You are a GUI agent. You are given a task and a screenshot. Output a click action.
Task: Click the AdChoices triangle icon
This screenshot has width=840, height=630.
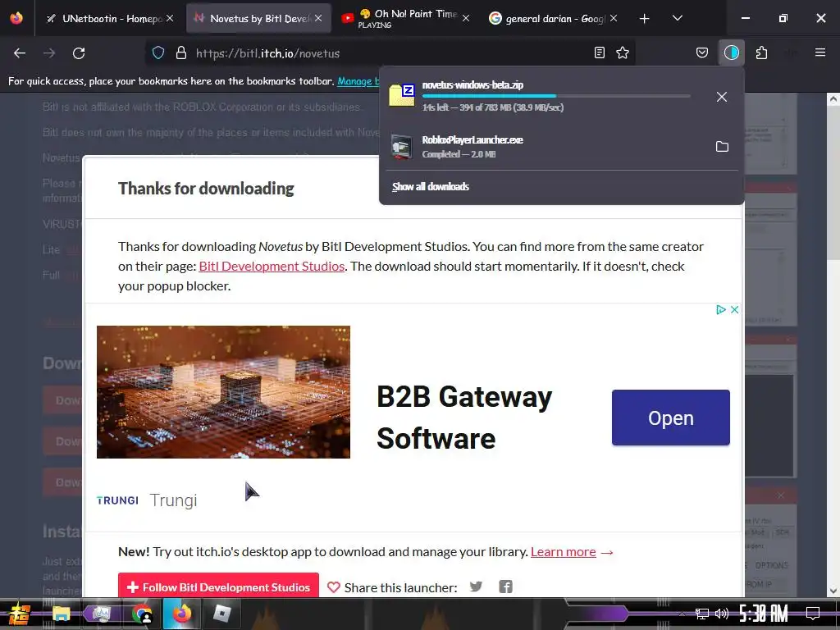click(720, 309)
